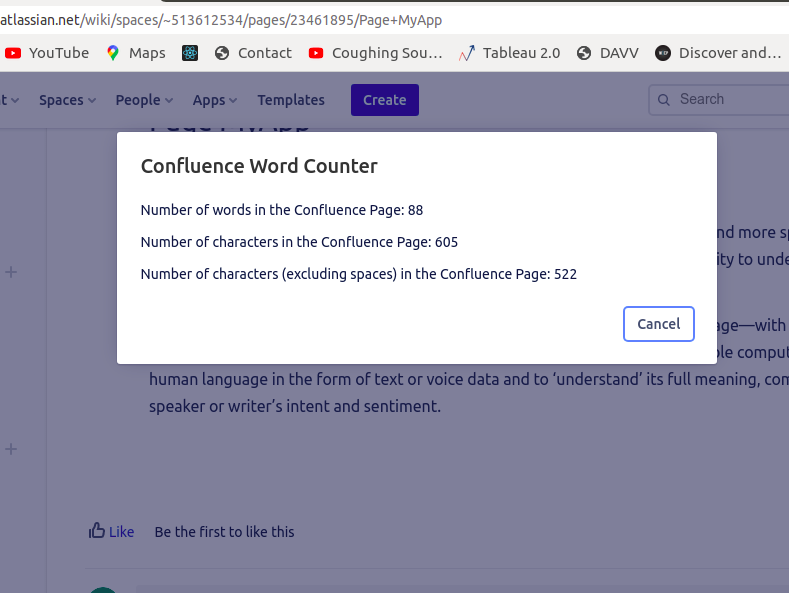The height and width of the screenshot is (593, 789).
Task: Open the DAVV bookmark
Action: 607,53
